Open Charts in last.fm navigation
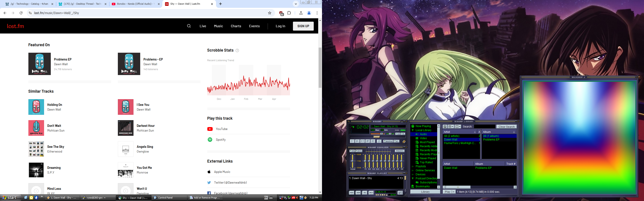The image size is (644, 201). [x=236, y=26]
